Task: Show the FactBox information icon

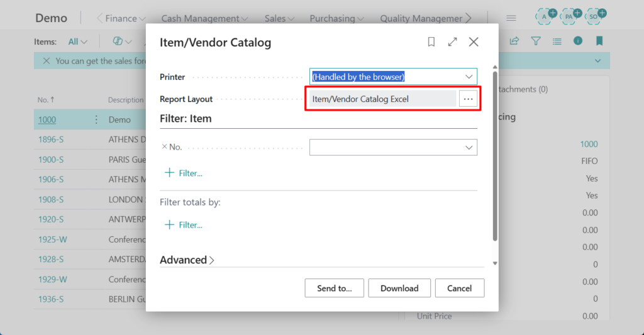Action: 578,41
